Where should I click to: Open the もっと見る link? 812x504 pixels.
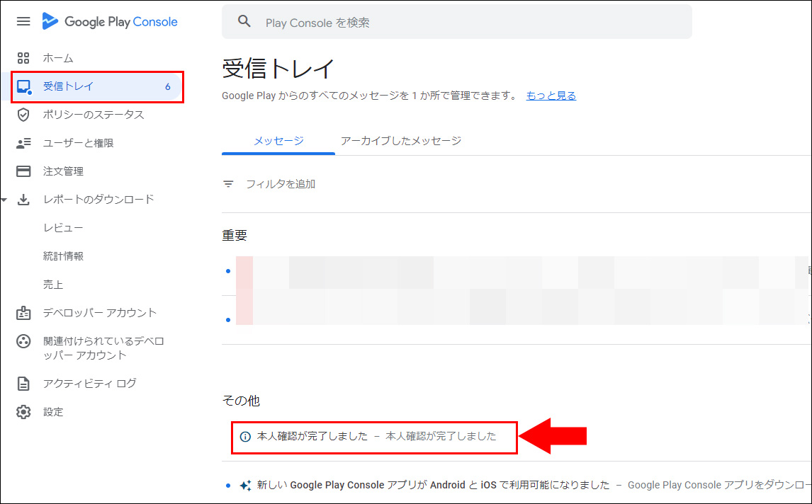551,96
